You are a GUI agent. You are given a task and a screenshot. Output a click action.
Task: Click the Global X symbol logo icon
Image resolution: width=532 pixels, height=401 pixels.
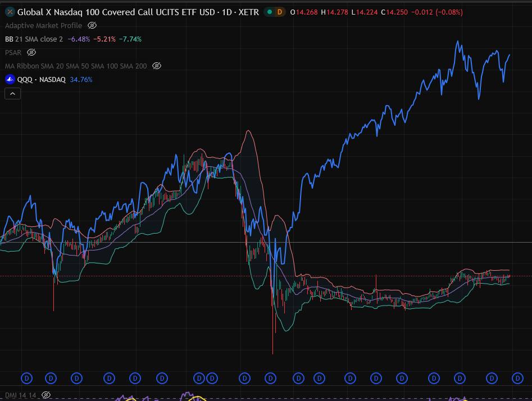tap(10, 12)
